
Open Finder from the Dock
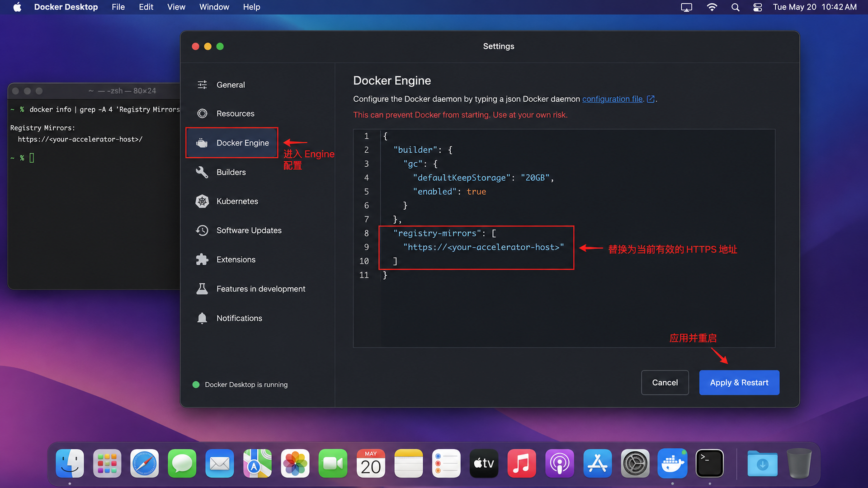(70, 464)
